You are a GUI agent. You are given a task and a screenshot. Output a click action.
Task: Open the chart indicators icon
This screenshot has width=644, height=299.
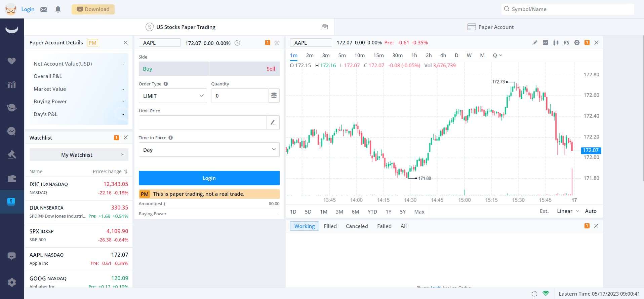pos(545,43)
